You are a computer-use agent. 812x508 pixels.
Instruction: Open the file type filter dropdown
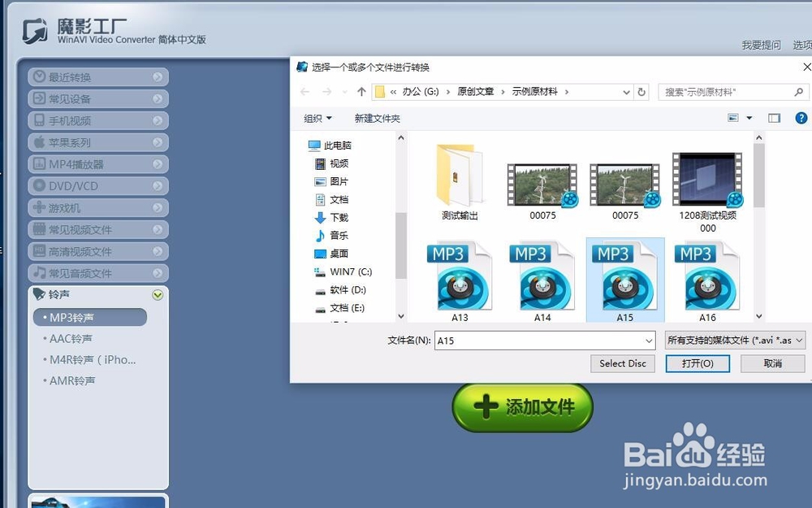coord(735,341)
